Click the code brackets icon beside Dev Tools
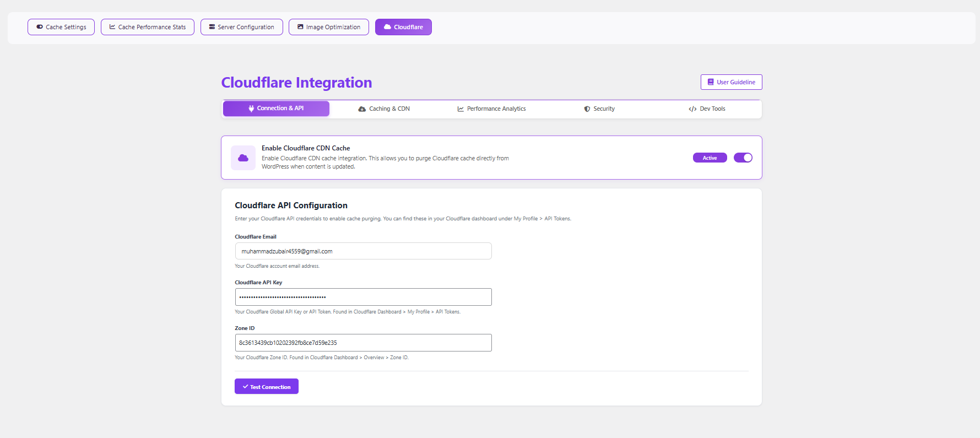Screen dimensions: 980x438 pyautogui.click(x=692, y=109)
